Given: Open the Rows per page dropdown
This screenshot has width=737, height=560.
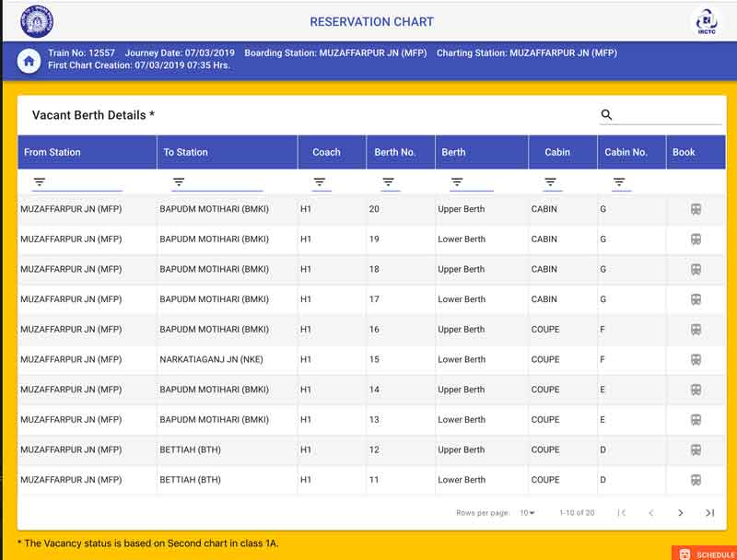Looking at the screenshot, I should (x=527, y=512).
